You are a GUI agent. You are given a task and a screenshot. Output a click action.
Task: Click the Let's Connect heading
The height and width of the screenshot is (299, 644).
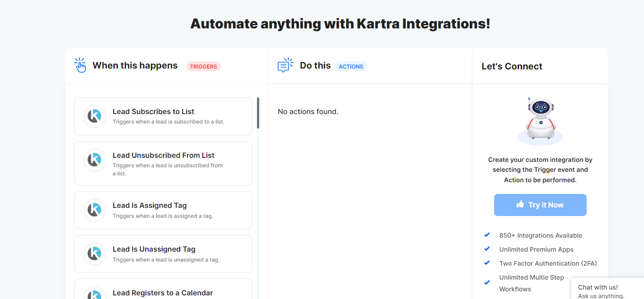512,66
